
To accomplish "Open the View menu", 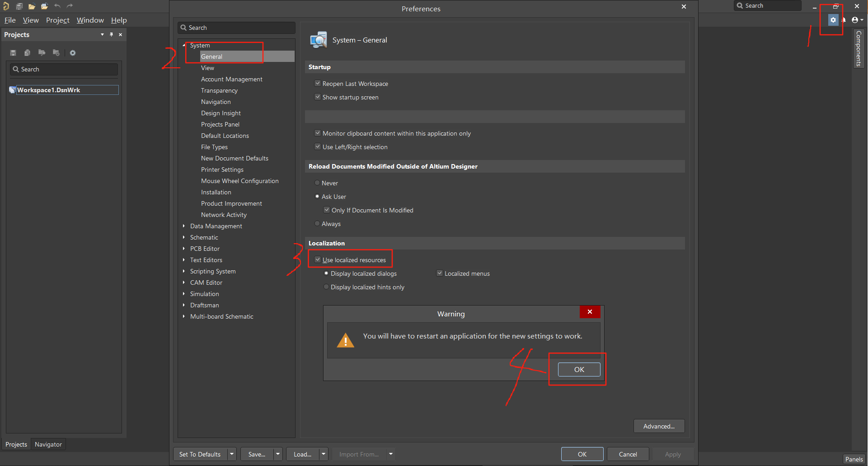I will (31, 20).
